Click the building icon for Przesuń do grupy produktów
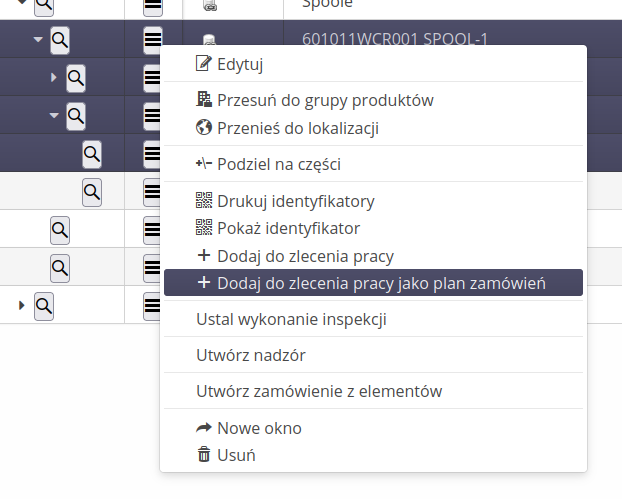Viewport: 622px width, 499px height. [x=204, y=100]
